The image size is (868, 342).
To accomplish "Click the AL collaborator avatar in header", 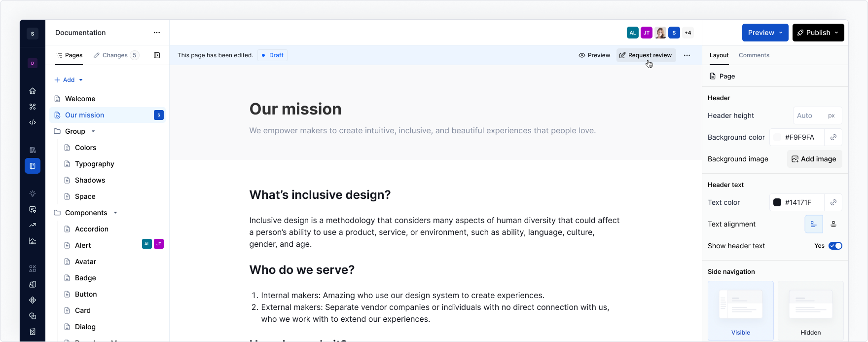I will point(633,33).
